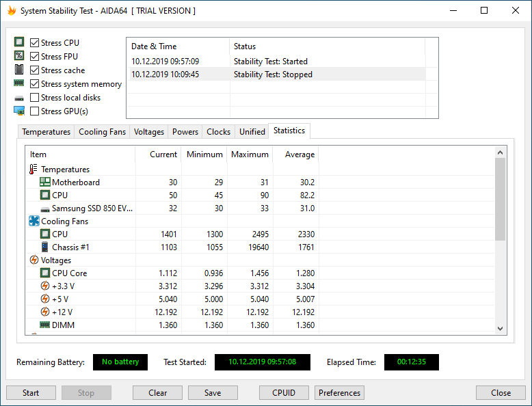Click the +5 V lightning icon

tap(44, 299)
